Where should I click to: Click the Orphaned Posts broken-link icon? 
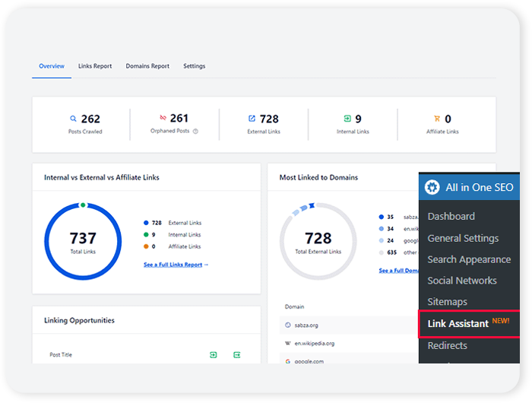tap(163, 117)
